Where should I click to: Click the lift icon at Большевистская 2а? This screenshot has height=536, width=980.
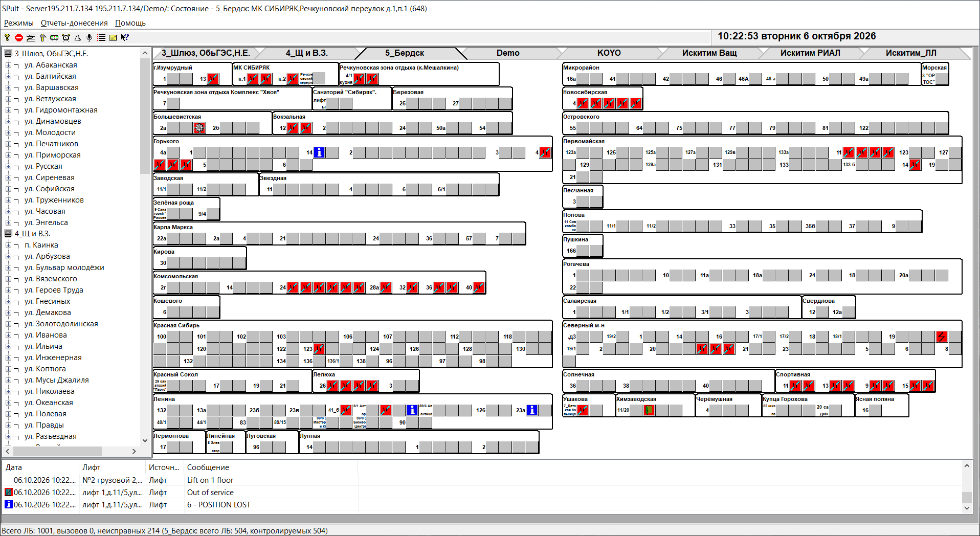pyautogui.click(x=199, y=128)
